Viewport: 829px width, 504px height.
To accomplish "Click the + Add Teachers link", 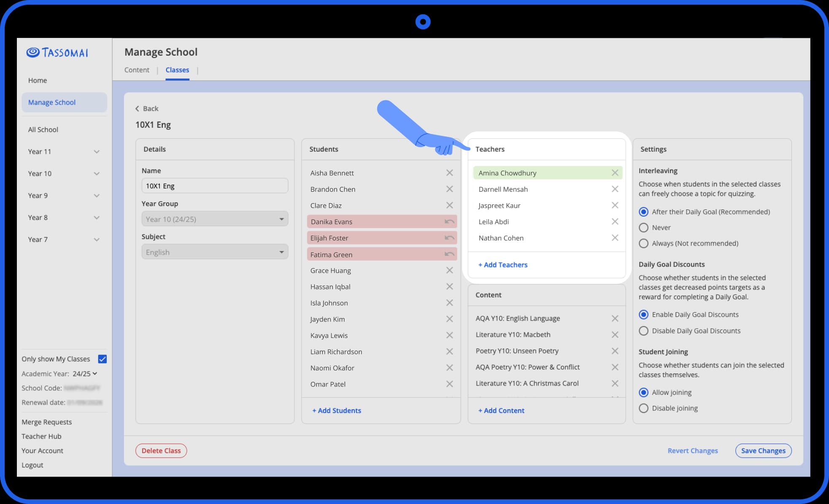I will point(503,265).
